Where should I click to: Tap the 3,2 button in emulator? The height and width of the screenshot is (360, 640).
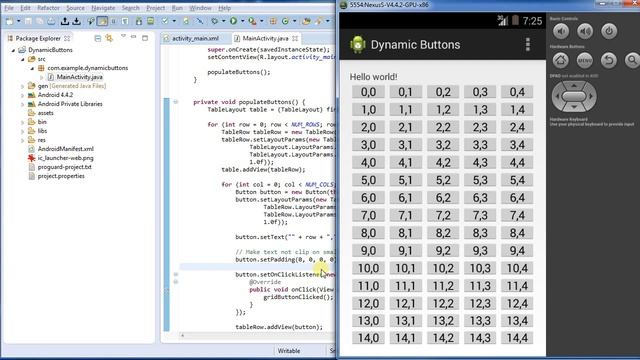(x=442, y=145)
